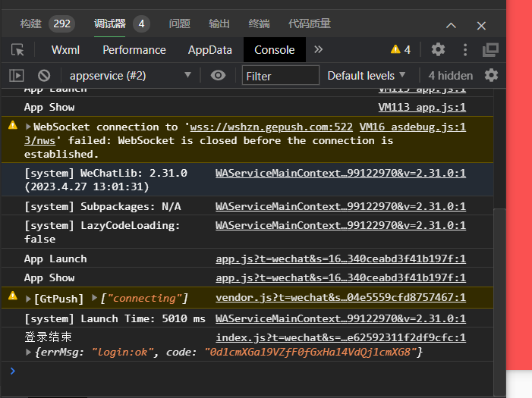Open DevTools settings gear icon
The width and height of the screenshot is (532, 398).
(x=438, y=50)
